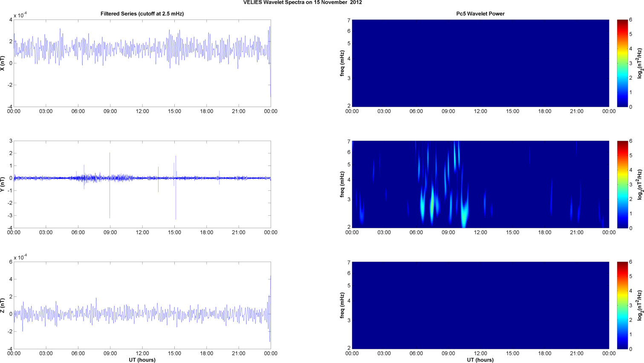Click the 'x 10-4' exponent above the X plot

(20, 15)
